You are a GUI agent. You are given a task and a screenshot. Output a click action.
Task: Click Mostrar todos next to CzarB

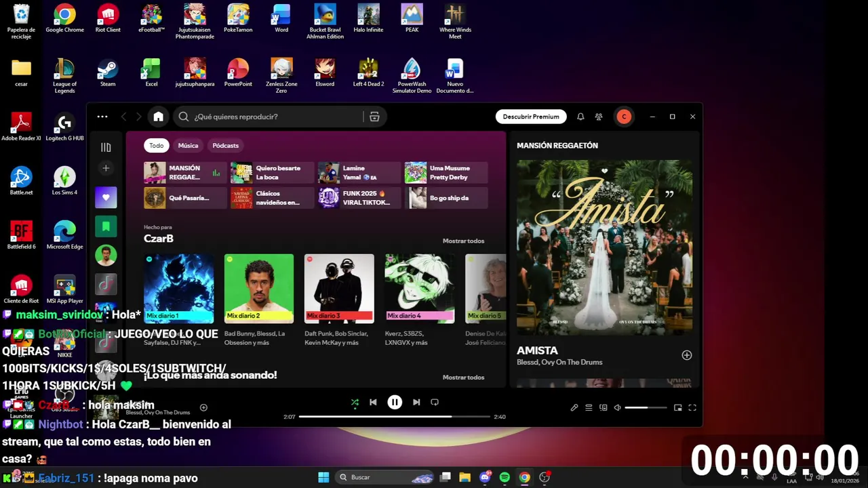(x=463, y=241)
